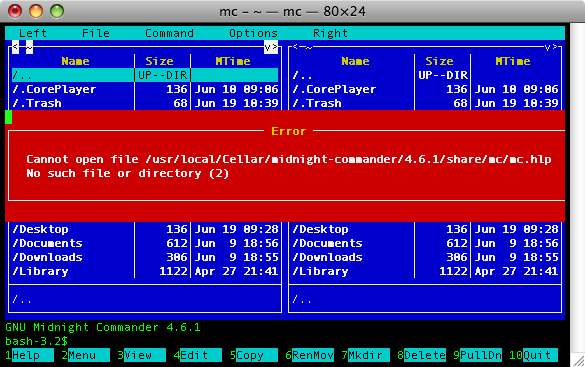Open the Command menu
The image size is (585, 367).
pos(169,33)
